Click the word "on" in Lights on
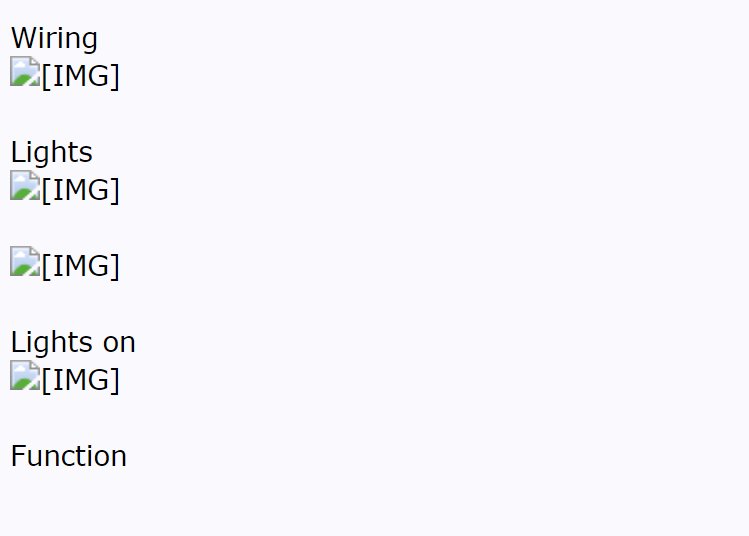 119,343
